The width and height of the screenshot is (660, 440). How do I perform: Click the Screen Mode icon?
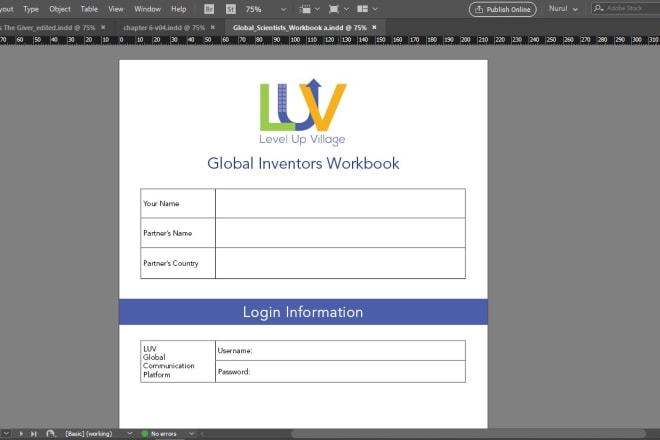click(334, 9)
